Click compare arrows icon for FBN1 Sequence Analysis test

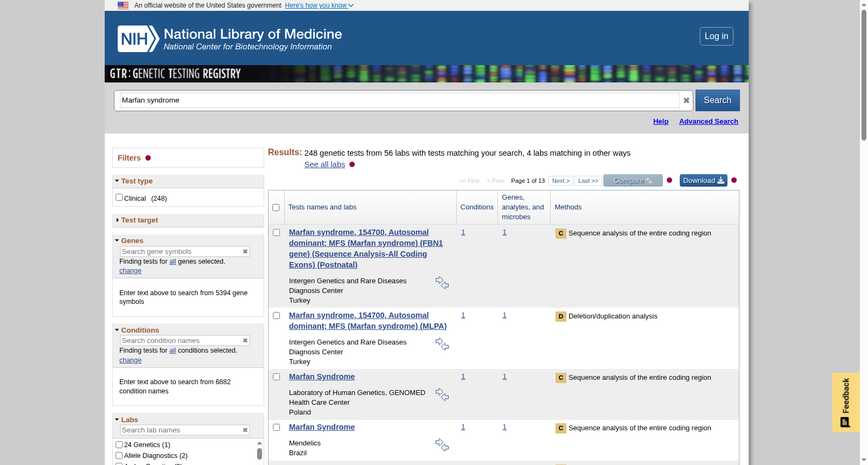[442, 283]
